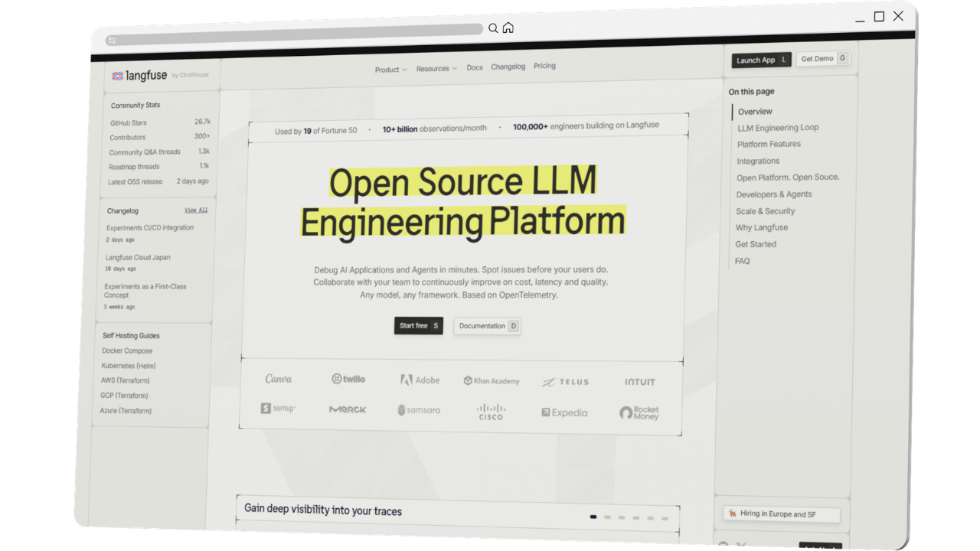Image resolution: width=980 pixels, height=551 pixels.
Task: Click the Intuit logo
Action: click(x=639, y=382)
